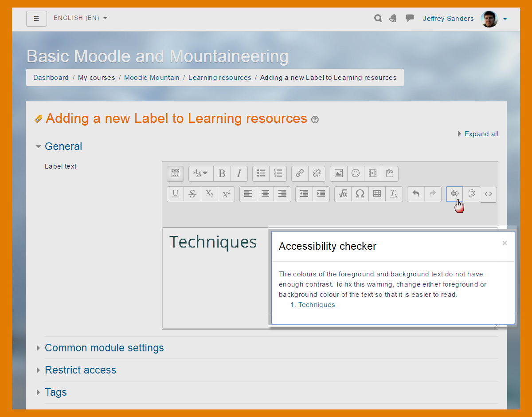Close the Accessibility checker dialog
This screenshot has width=532, height=417.
(x=505, y=243)
